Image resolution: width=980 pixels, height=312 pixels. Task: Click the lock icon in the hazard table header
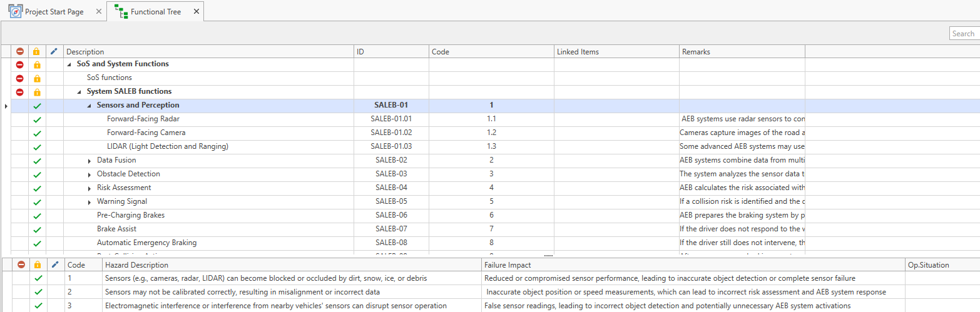coord(38,265)
